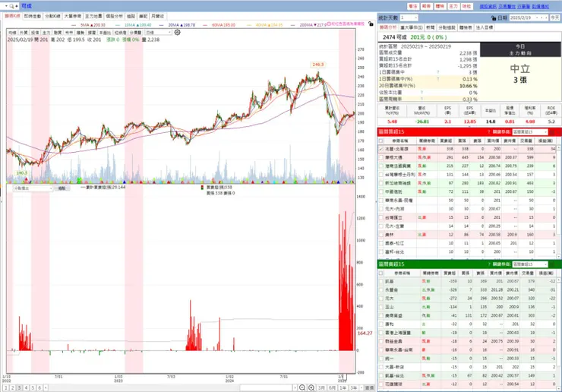This screenshot has height=392, width=562.
Task: Switch to the 即時走勢 tab
Action: [x=32, y=16]
